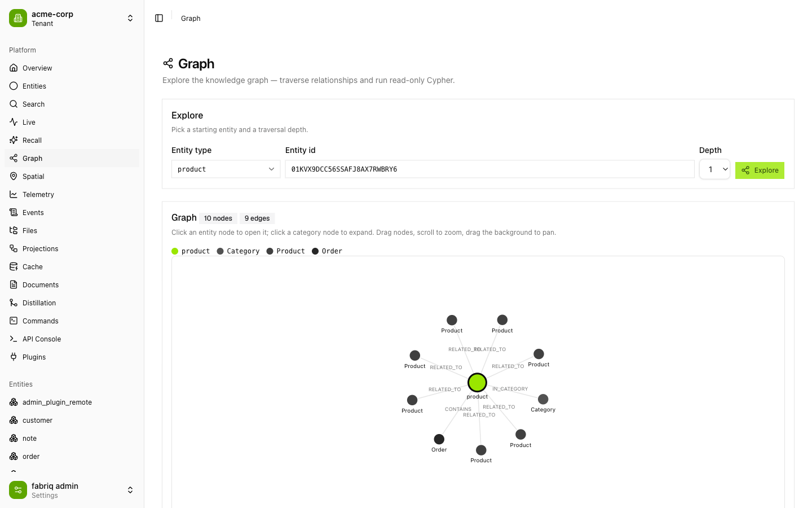Click the green Explore button
Viewport: 812px width, 508px height.
point(760,170)
